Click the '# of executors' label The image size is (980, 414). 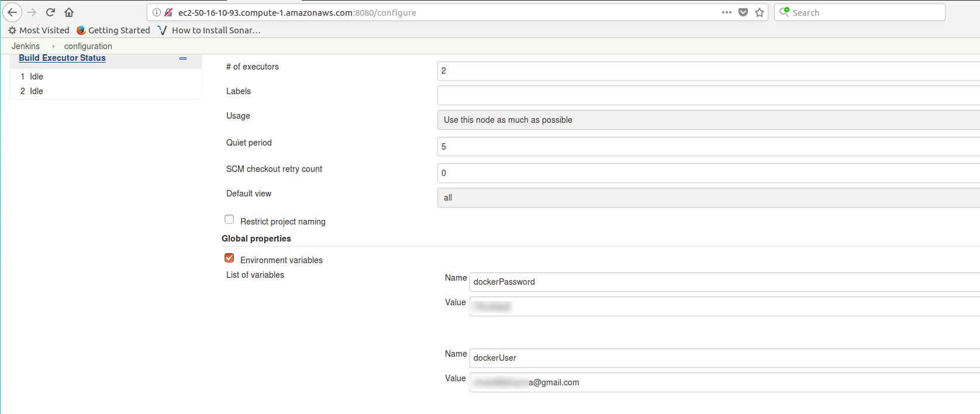253,67
